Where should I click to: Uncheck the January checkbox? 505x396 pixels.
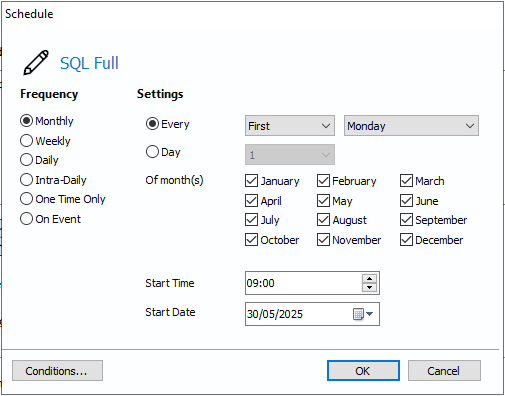(x=251, y=181)
